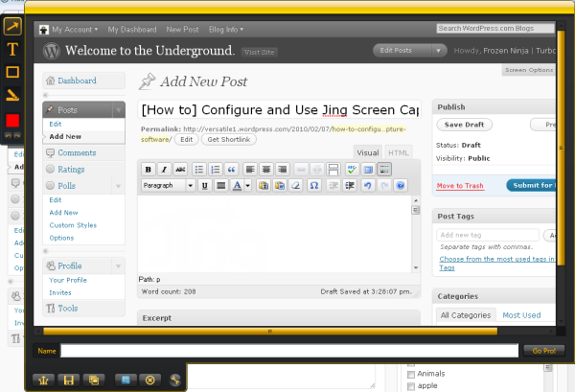Screen dimensions: 575x392
Task: Collapse the Polls sidebar menu arrow
Action: (118, 186)
